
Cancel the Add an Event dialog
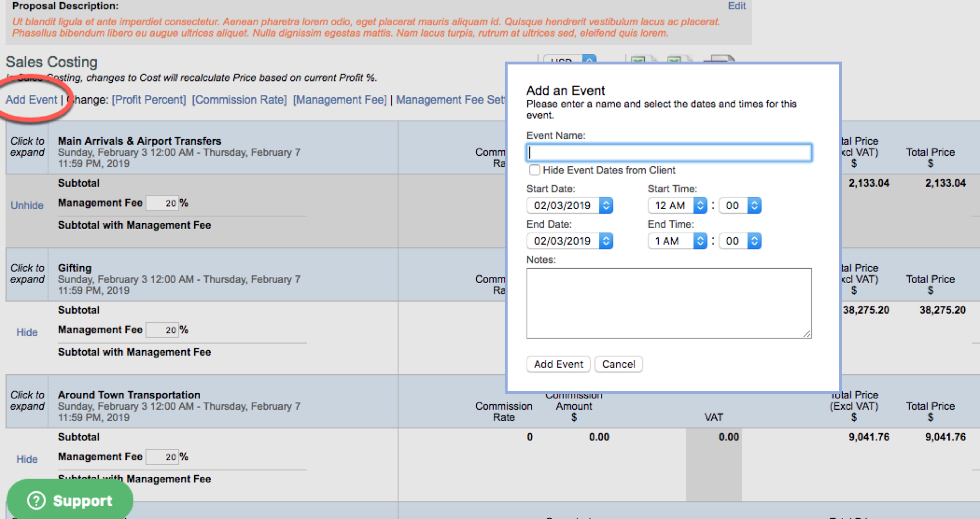[x=618, y=364]
